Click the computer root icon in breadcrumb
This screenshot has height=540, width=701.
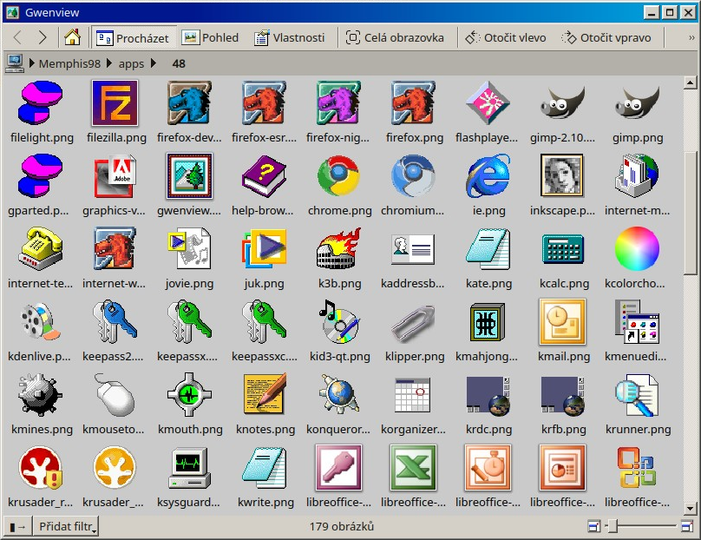click(14, 63)
